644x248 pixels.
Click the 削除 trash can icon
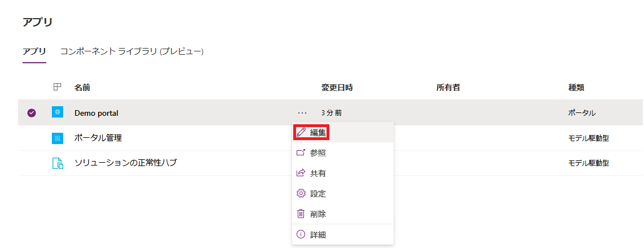pos(301,214)
